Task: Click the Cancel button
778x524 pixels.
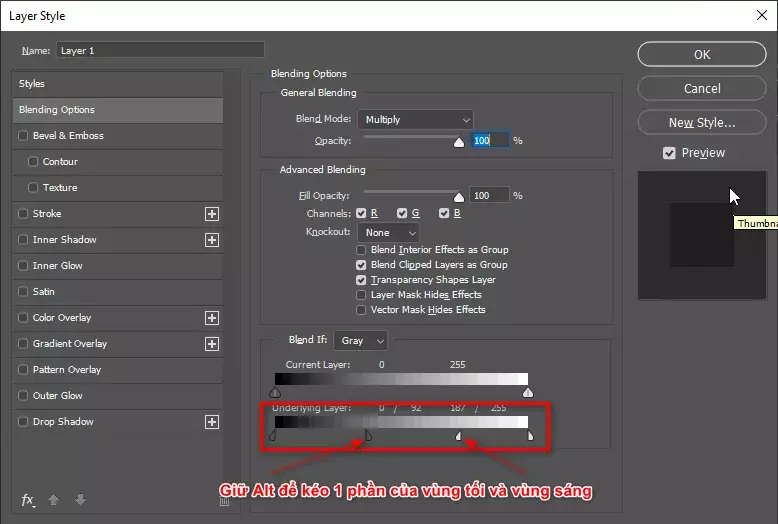Action: (x=702, y=88)
